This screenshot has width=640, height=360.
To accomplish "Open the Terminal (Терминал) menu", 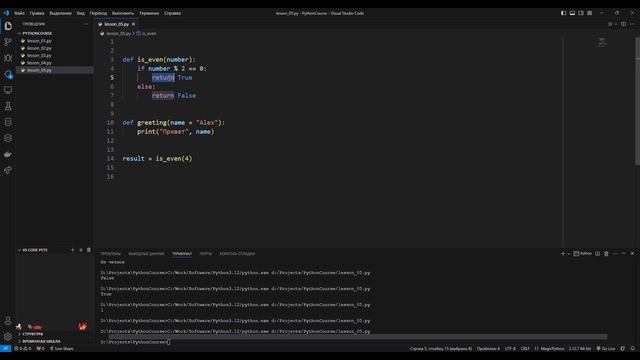I will tap(149, 13).
